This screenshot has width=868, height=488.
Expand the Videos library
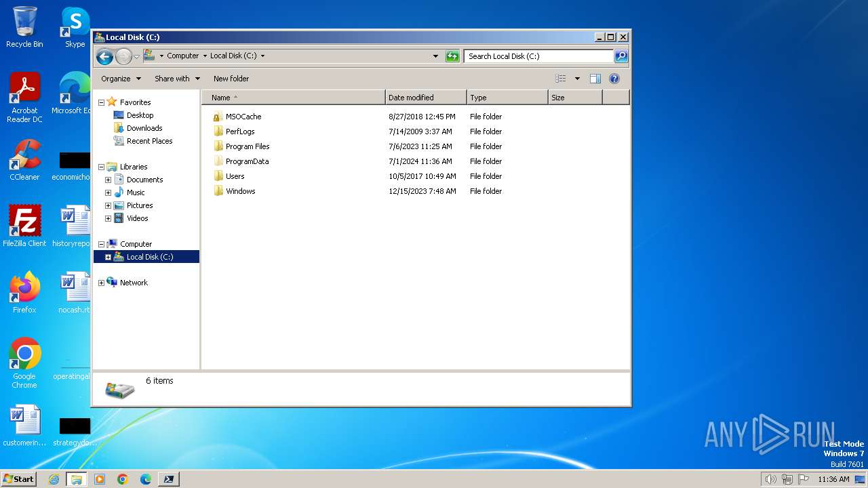click(108, 218)
